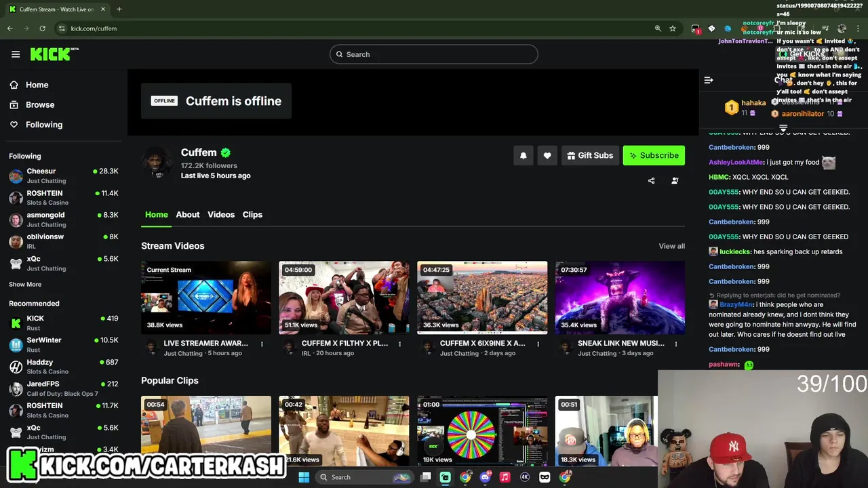Go to Home in the left sidebar

pyautogui.click(x=29, y=85)
